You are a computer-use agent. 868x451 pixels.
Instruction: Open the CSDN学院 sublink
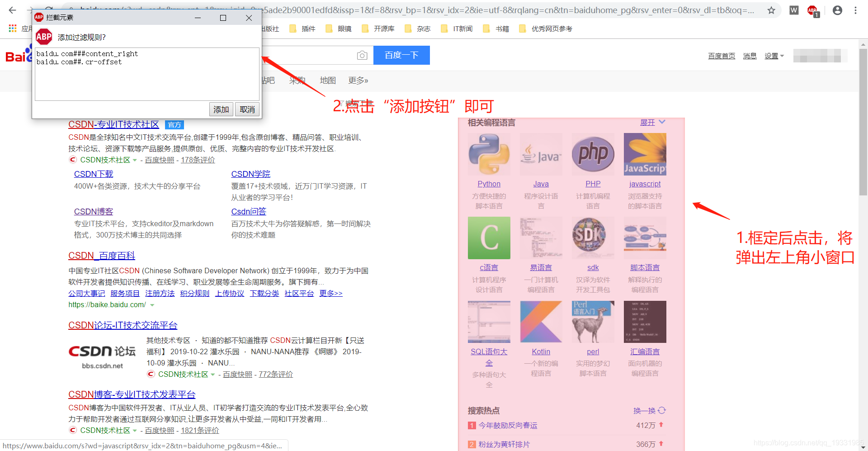[251, 174]
